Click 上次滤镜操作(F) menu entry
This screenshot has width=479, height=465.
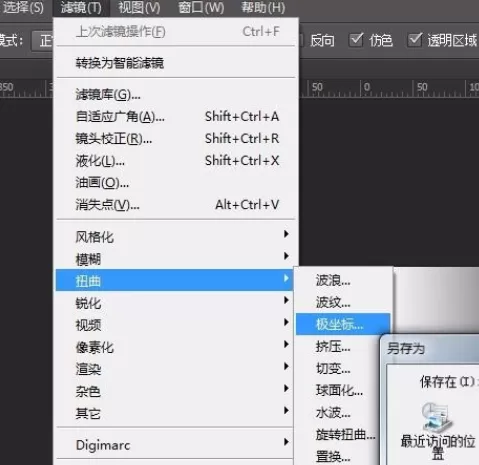(x=176, y=32)
